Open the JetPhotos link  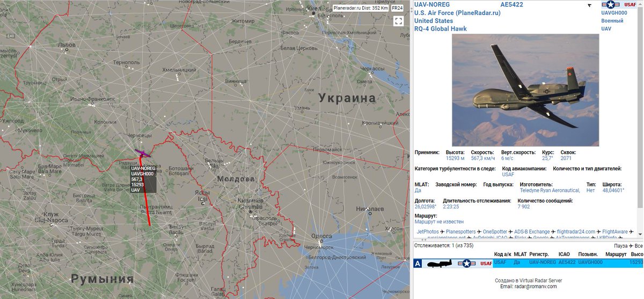[x=428, y=231]
